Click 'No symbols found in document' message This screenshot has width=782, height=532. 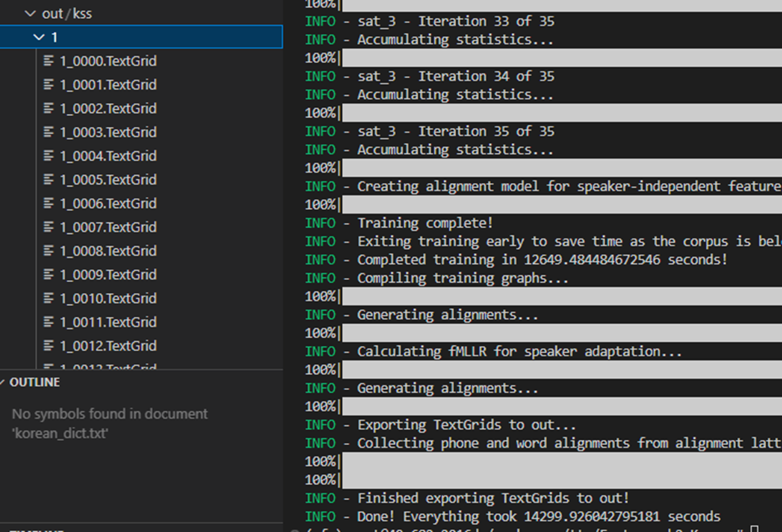pos(110,424)
